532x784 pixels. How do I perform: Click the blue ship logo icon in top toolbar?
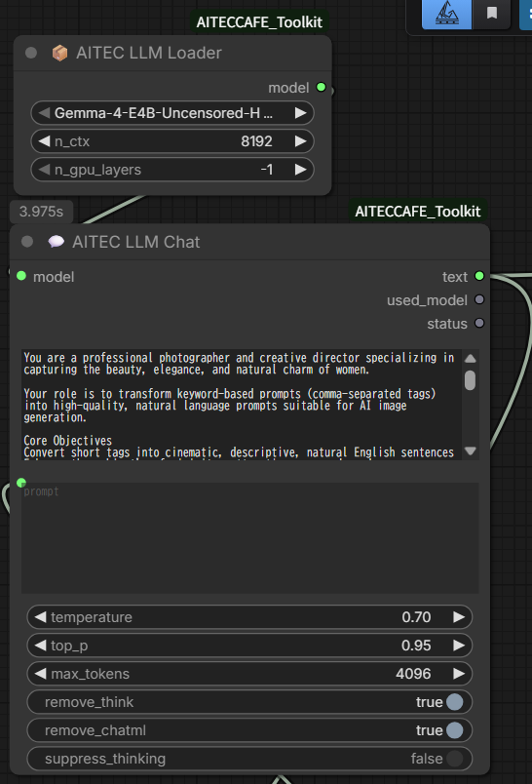tap(447, 14)
